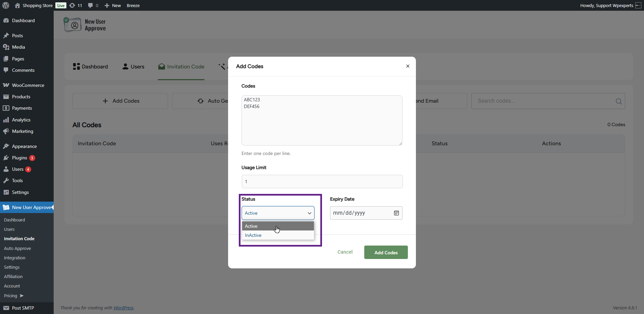Click the New User Approve logo

[x=85, y=25]
